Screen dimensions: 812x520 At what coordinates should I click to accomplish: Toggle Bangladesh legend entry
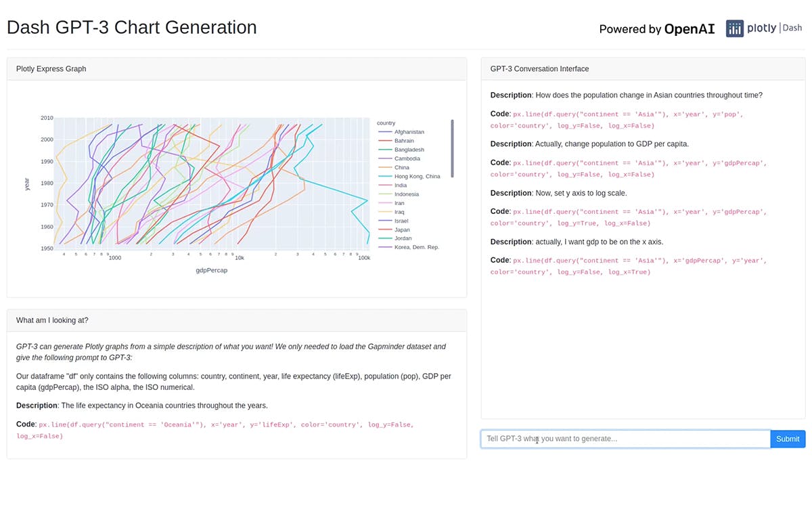(x=409, y=150)
